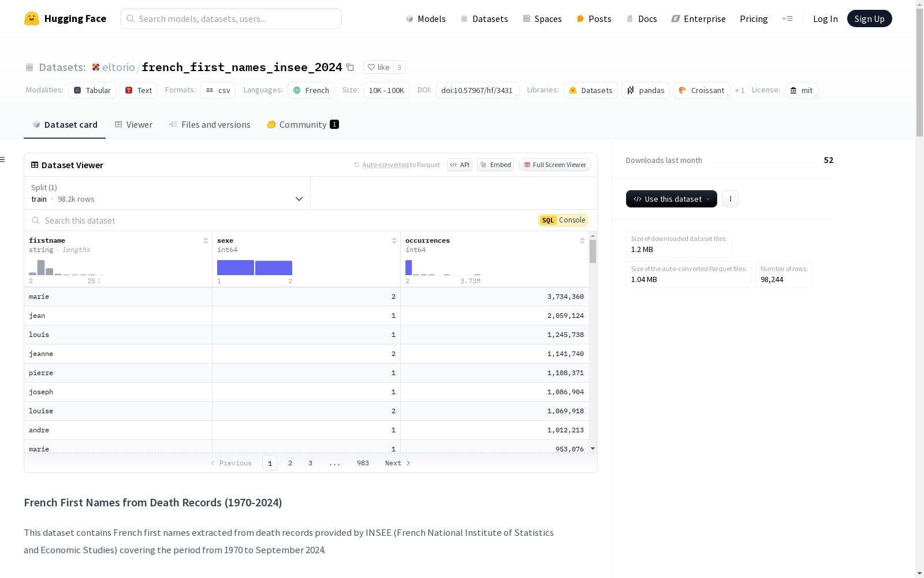Screen dimensions: 924x578
Task: Open Datasets in top navigation
Action: coord(484,18)
